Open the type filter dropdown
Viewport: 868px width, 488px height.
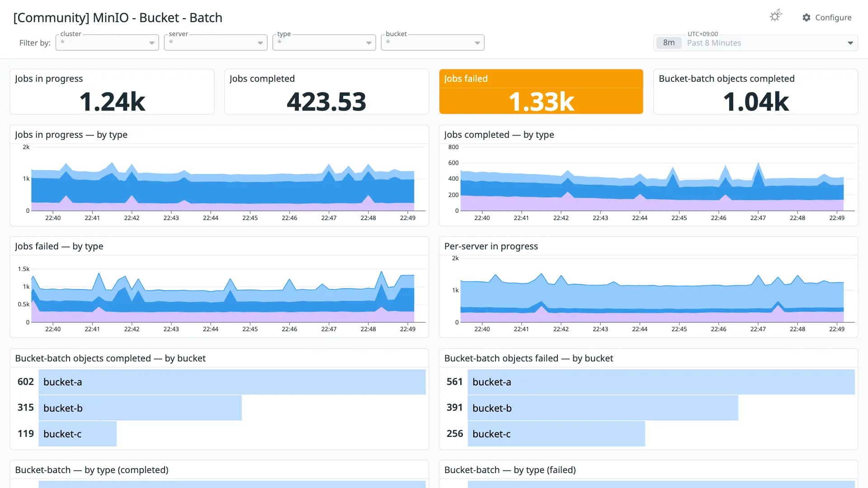click(x=324, y=42)
